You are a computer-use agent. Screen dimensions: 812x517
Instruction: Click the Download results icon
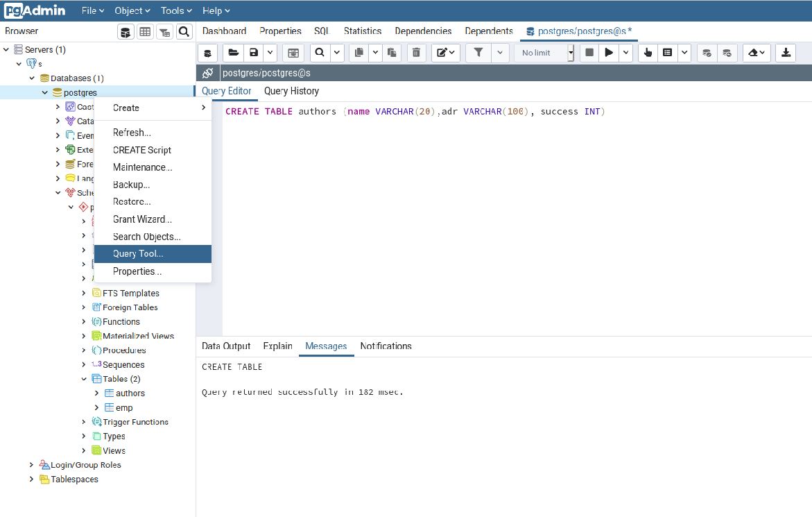786,53
